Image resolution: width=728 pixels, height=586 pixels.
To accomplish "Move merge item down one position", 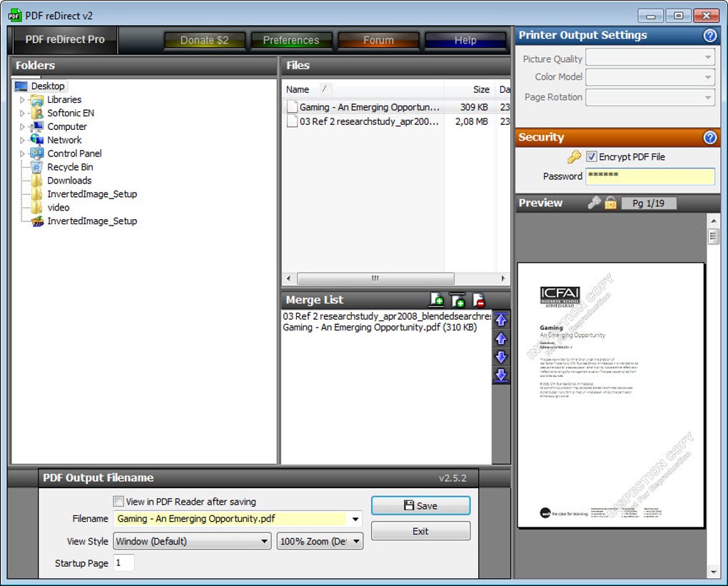I will 501,357.
